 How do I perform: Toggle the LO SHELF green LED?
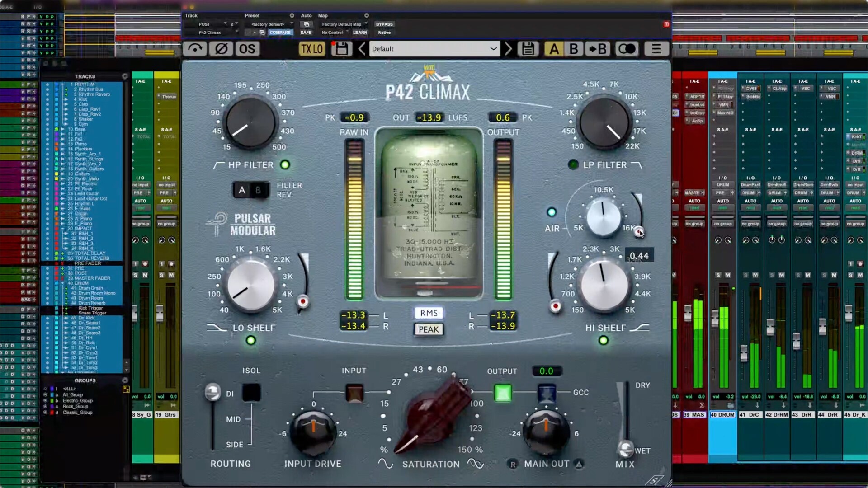pyautogui.click(x=251, y=340)
